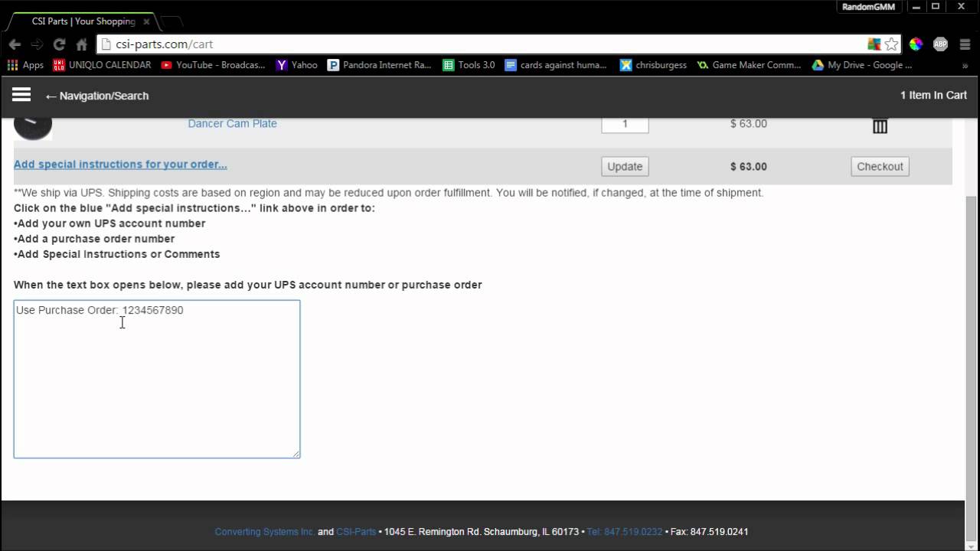Open the Dancer Cam Plate product link
This screenshot has height=551, width=980.
click(232, 123)
